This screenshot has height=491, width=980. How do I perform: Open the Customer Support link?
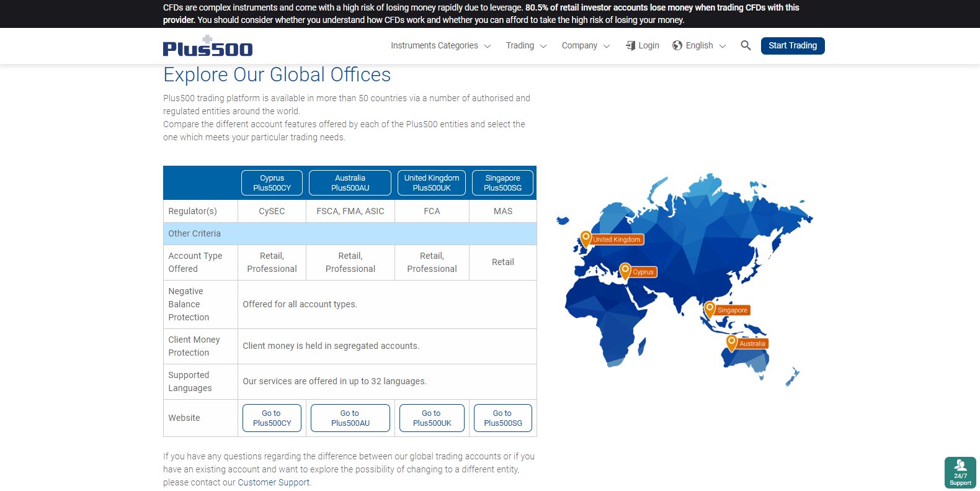274,482
